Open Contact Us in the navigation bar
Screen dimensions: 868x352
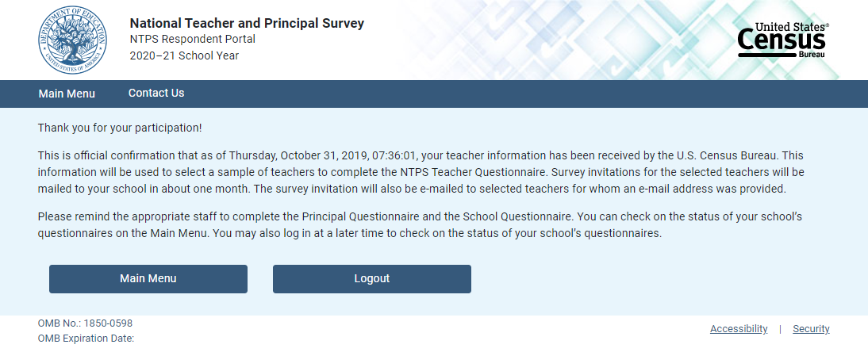156,93
